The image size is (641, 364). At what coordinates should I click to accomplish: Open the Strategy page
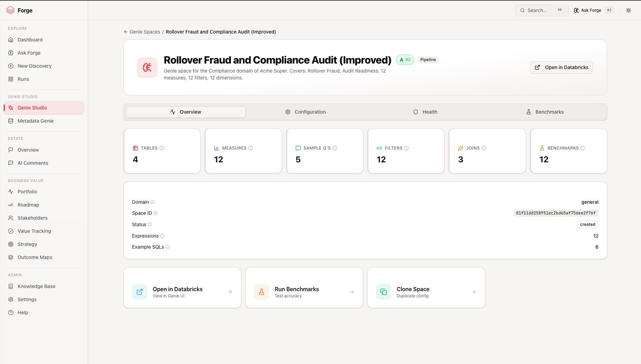pos(44,244)
